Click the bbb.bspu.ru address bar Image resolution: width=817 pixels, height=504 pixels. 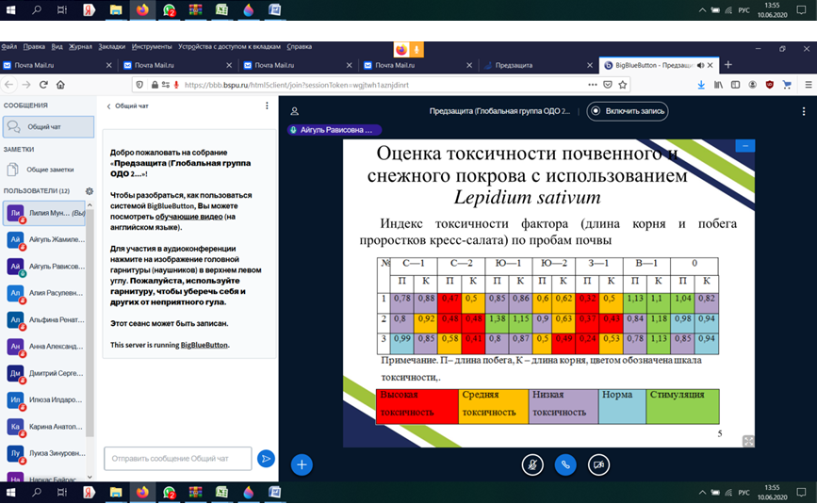click(383, 85)
